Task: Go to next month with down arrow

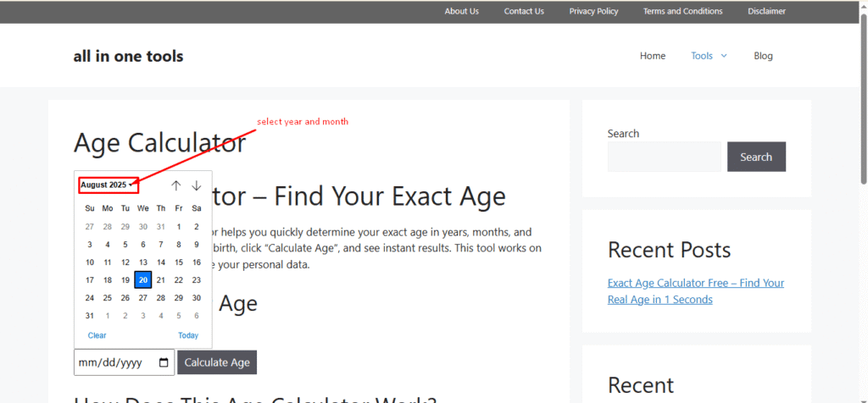Action: 197,185
